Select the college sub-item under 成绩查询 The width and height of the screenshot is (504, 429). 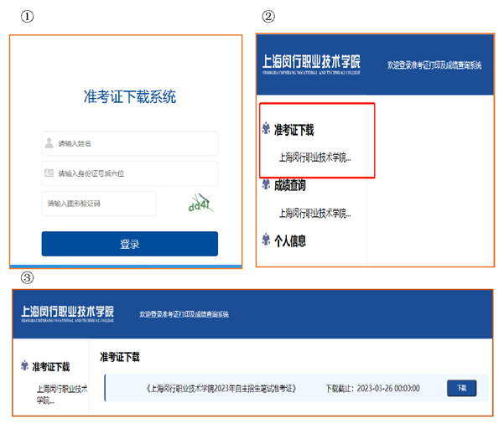[x=314, y=213]
